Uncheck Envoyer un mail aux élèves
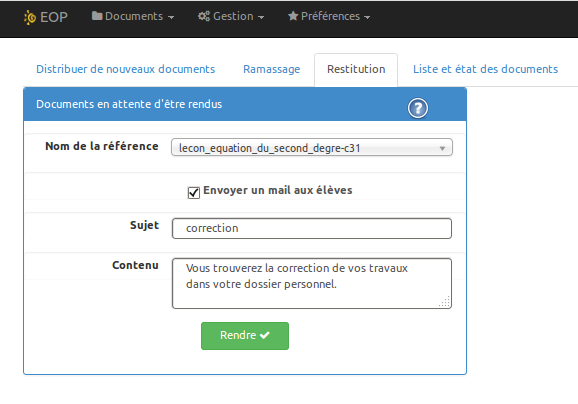This screenshot has height=404, width=578. pyautogui.click(x=194, y=192)
